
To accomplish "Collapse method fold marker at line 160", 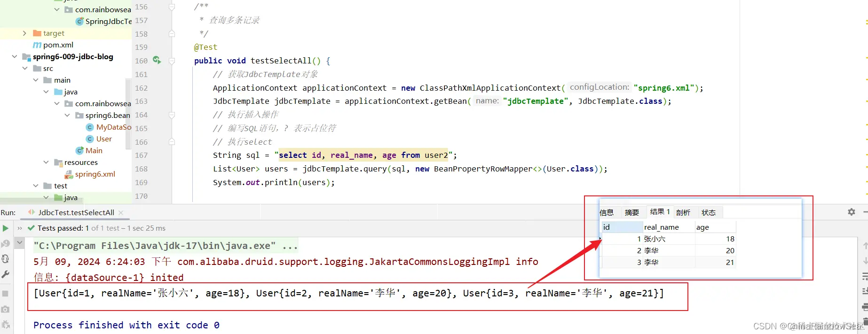I will point(172,61).
